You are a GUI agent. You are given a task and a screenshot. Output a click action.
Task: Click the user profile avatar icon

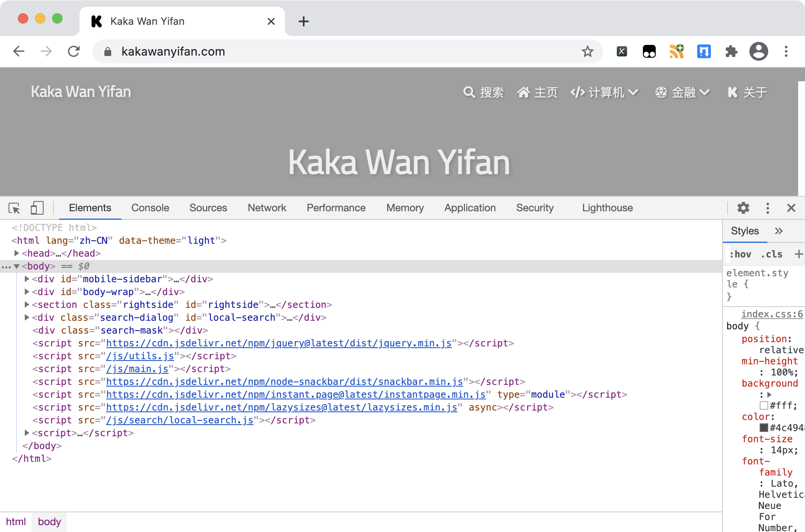(758, 52)
